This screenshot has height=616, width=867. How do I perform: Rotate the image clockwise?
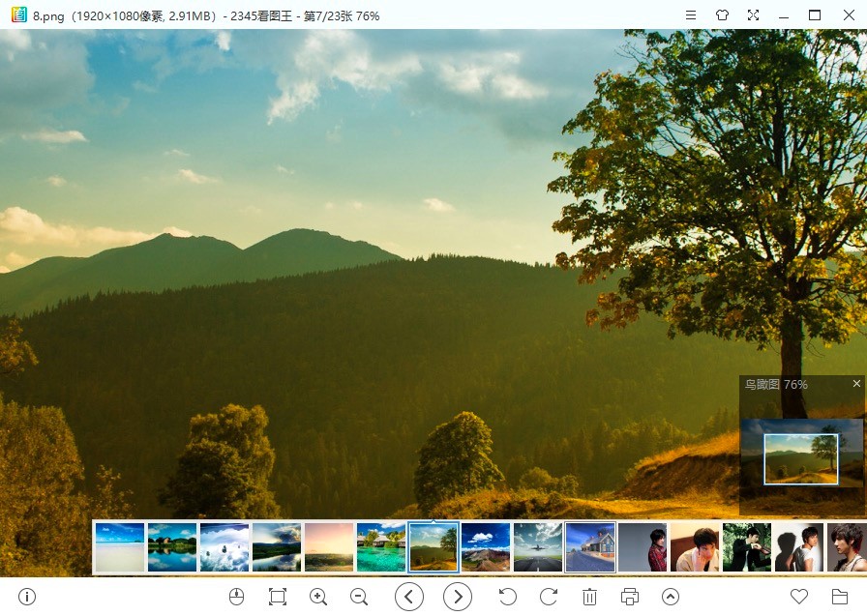[x=549, y=597]
